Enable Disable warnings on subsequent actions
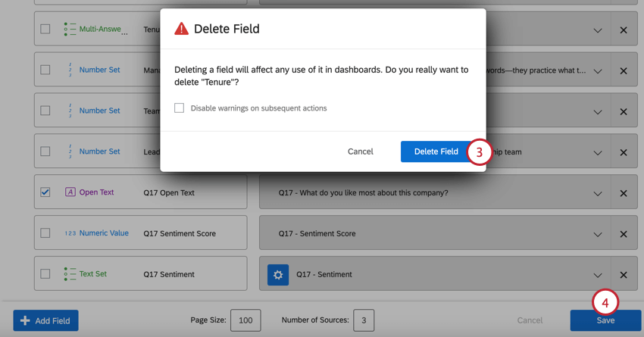644x337 pixels. coord(180,108)
